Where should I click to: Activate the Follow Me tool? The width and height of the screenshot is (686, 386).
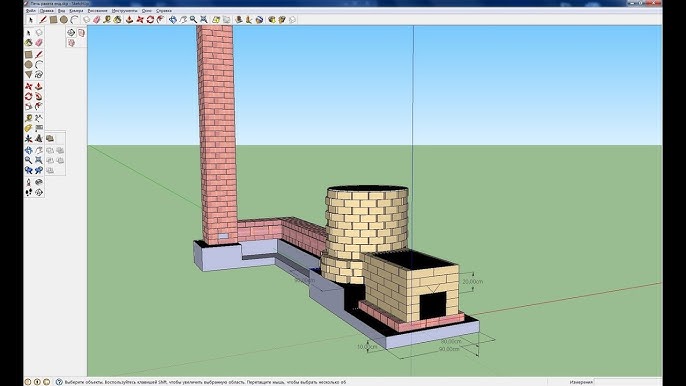39,96
